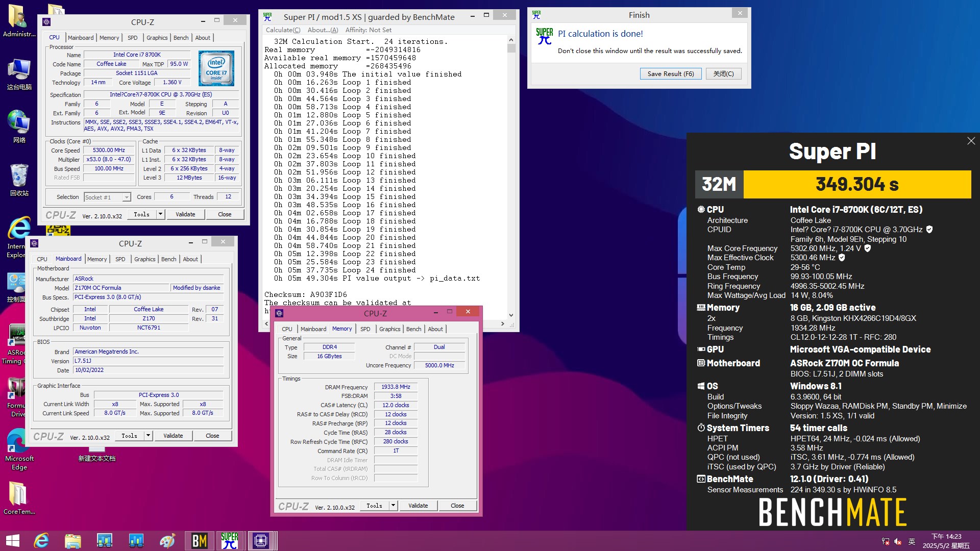980x551 pixels.
Task: Open the Internet Explorer desktop icon
Action: pyautogui.click(x=18, y=237)
